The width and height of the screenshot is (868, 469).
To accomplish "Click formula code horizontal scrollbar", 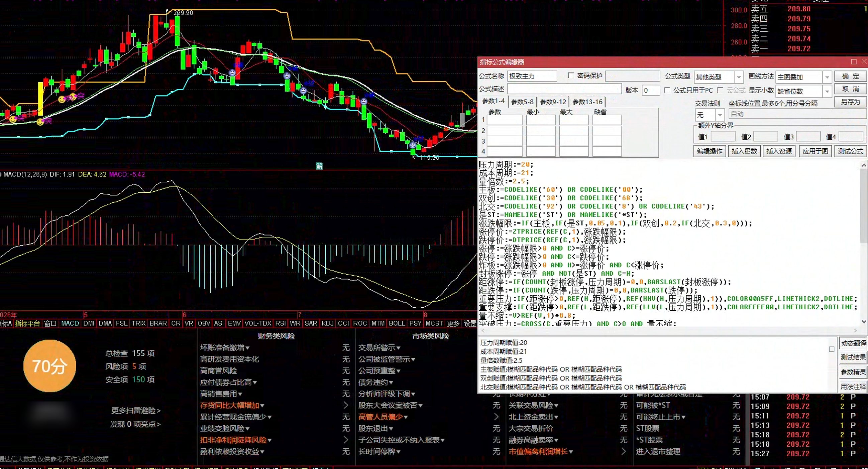I will (669, 330).
